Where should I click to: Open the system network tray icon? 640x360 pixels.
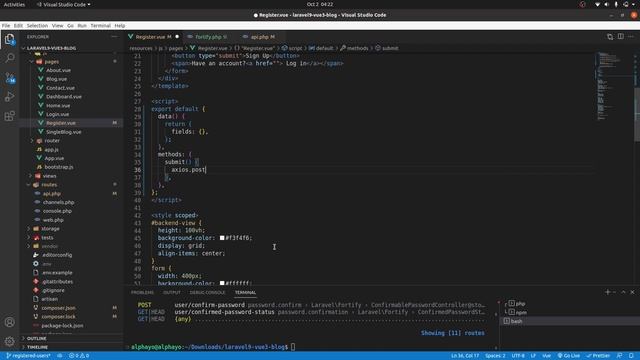tap(597, 4)
